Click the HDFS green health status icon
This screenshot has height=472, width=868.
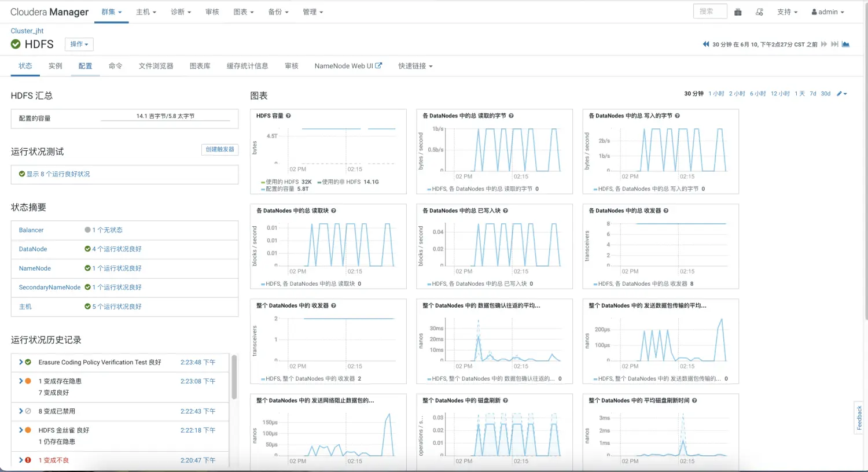pyautogui.click(x=16, y=44)
